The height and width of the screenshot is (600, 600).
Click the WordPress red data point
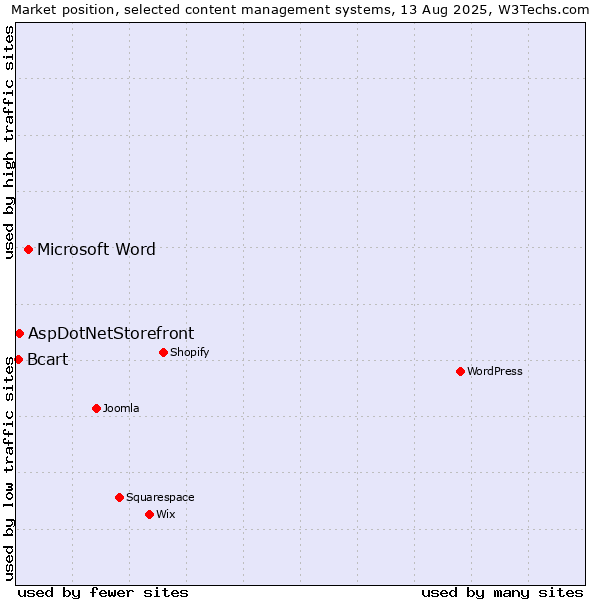[x=460, y=371]
